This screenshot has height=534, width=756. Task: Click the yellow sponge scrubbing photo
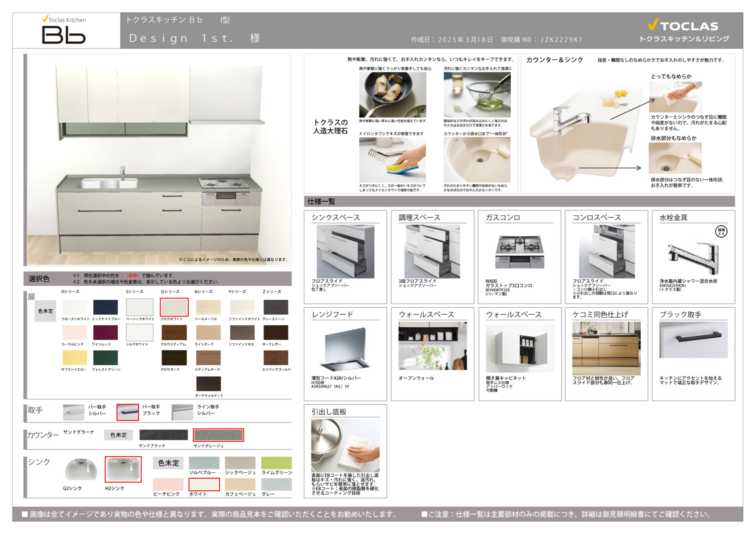coord(392,160)
